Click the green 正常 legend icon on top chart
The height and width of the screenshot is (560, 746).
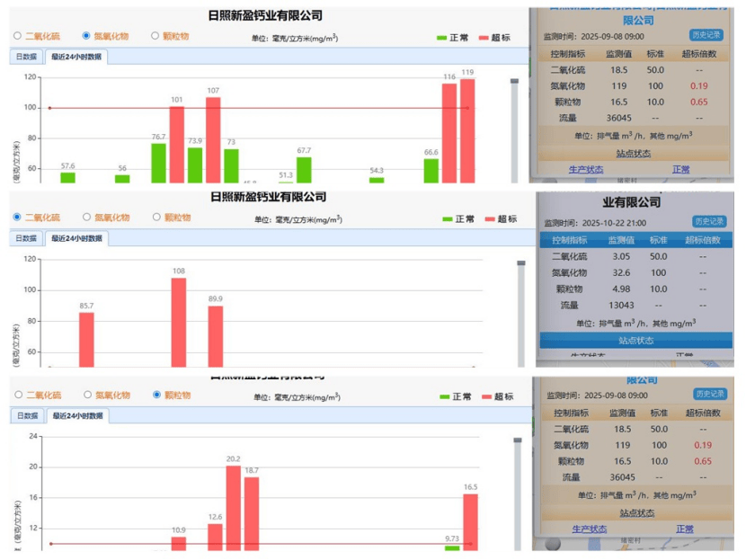click(x=440, y=35)
